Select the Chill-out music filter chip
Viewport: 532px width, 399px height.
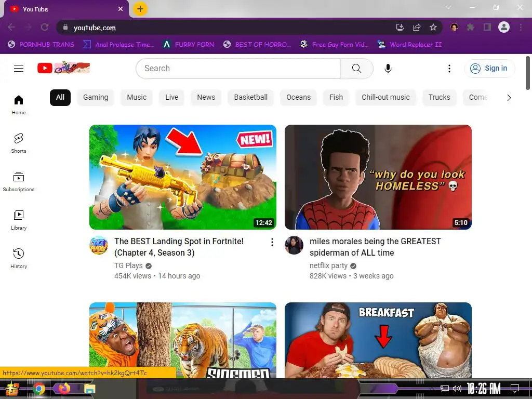point(385,97)
